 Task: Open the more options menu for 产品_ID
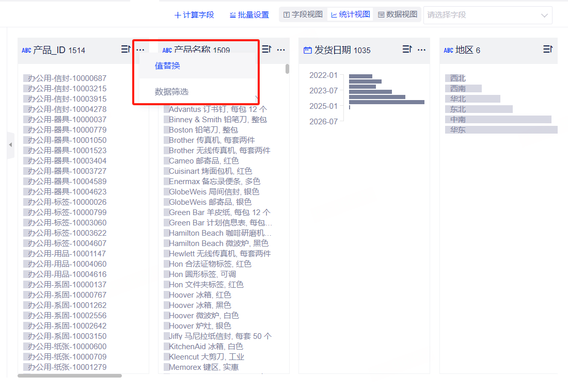(x=140, y=50)
